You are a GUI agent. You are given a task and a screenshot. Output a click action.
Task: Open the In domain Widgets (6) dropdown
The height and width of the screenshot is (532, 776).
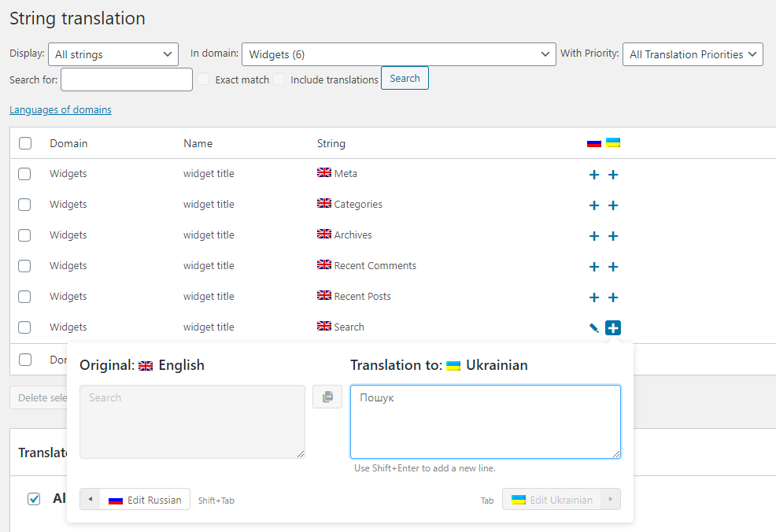pos(399,54)
